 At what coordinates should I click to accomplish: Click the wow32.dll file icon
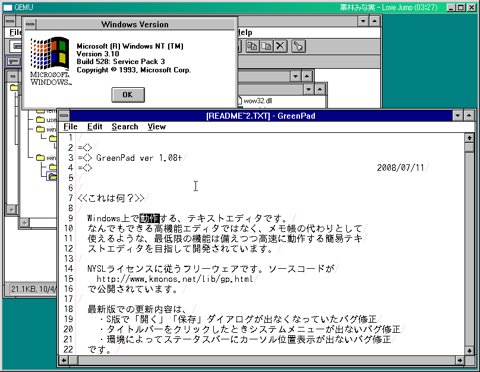[240, 101]
